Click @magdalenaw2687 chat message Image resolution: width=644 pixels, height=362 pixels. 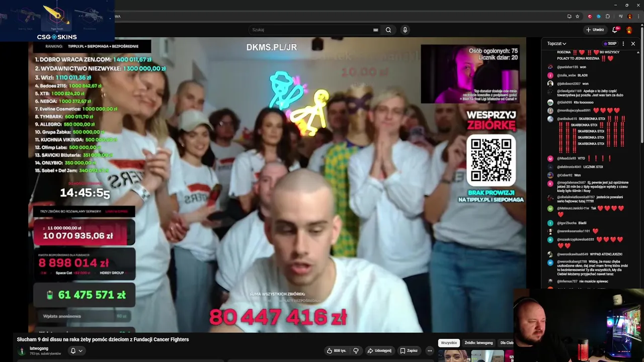(x=593, y=187)
